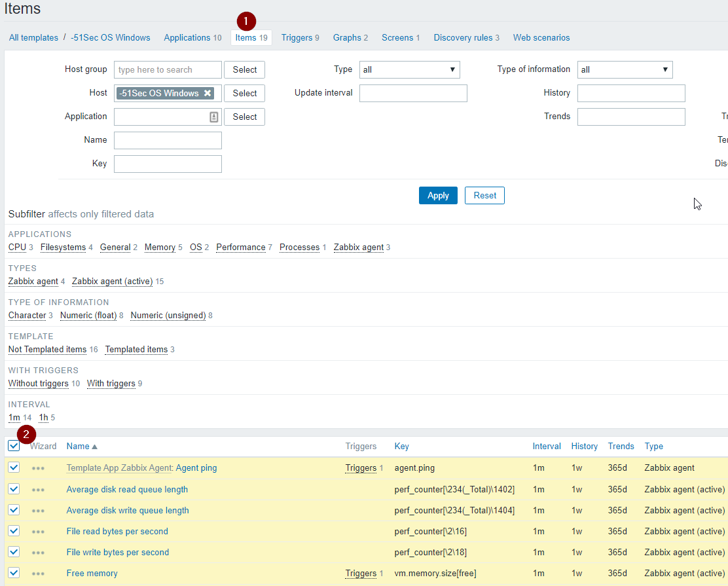Filter items by 1m interval

[x=14, y=418]
